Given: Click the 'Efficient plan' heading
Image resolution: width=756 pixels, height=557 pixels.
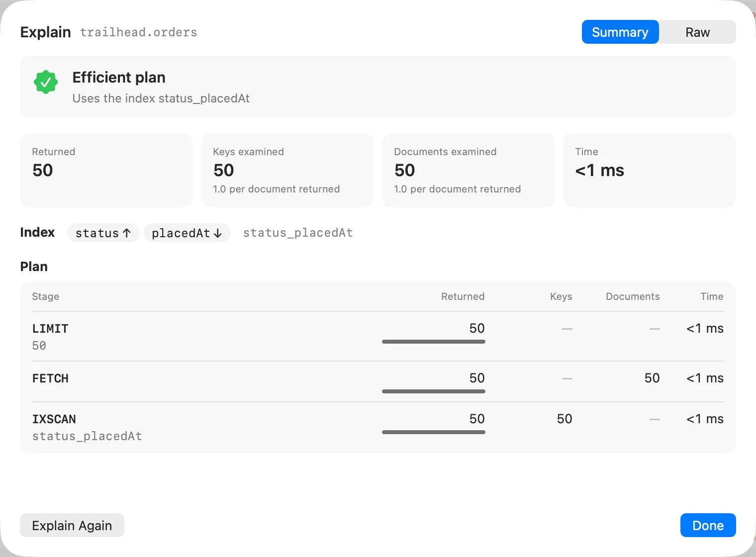Looking at the screenshot, I should click(119, 77).
